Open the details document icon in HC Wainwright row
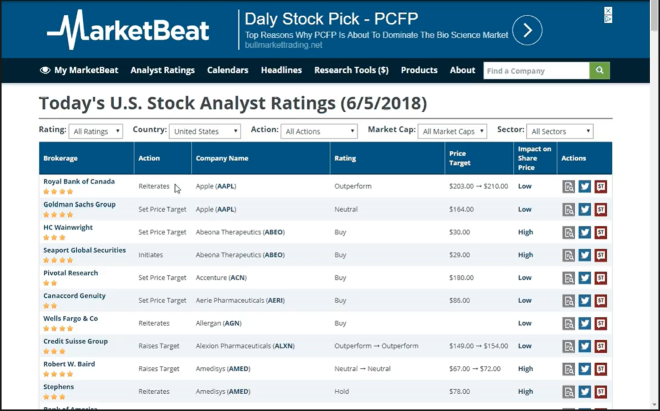This screenshot has height=411, width=660. (x=568, y=232)
